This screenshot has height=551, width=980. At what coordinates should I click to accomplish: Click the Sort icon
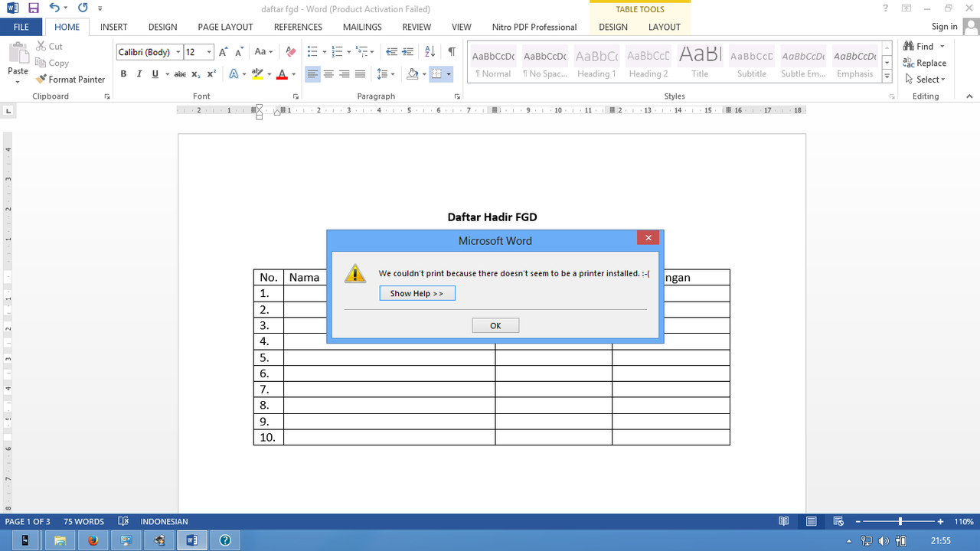pos(430,52)
